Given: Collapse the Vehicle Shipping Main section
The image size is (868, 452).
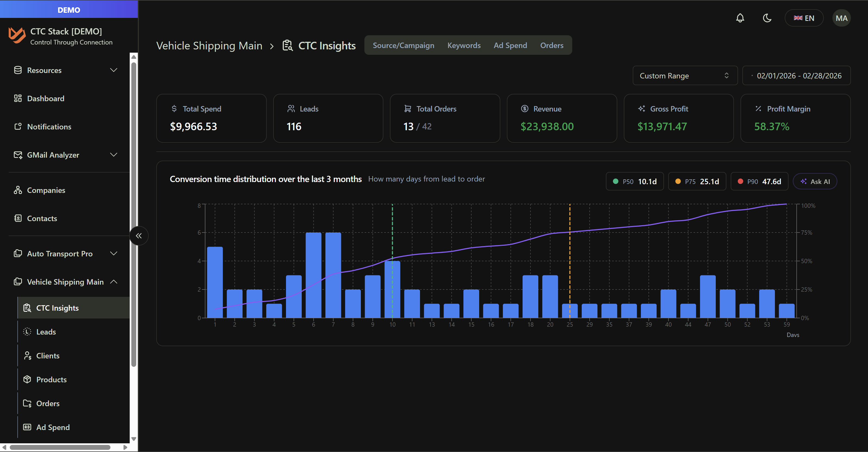Looking at the screenshot, I should pos(114,282).
